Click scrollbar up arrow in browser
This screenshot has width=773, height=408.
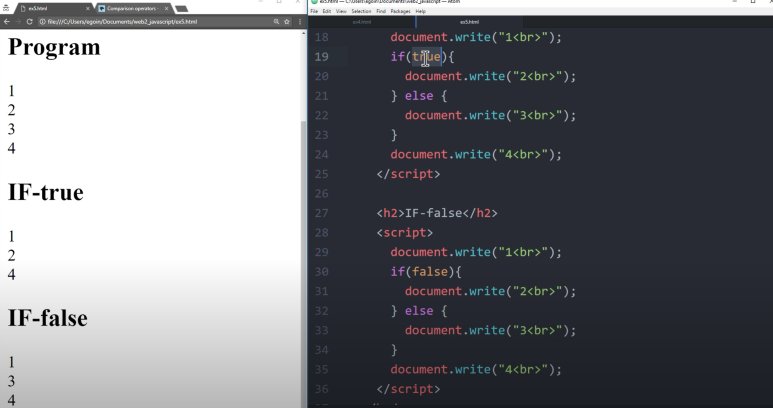tap(304, 33)
